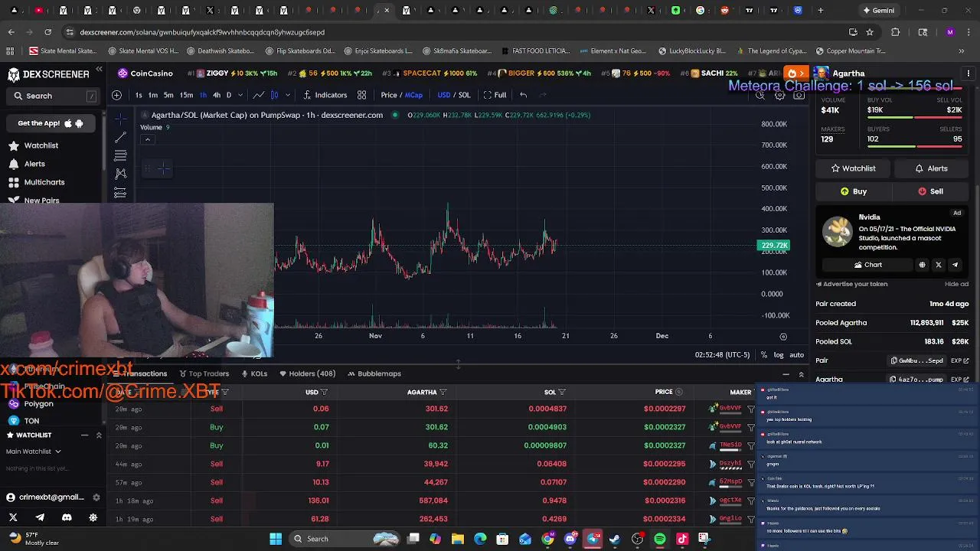Viewport: 980px width, 551px height.
Task: Open Multicharts in the sidebar
Action: [x=44, y=182]
